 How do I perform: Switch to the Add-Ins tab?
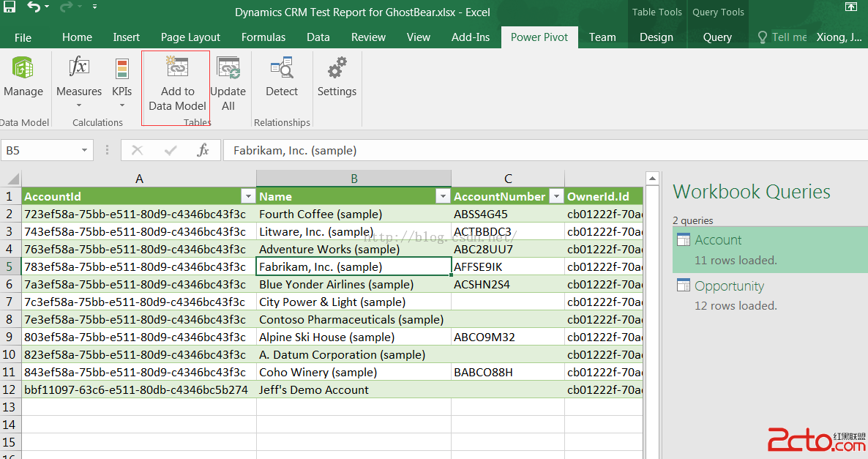[471, 37]
